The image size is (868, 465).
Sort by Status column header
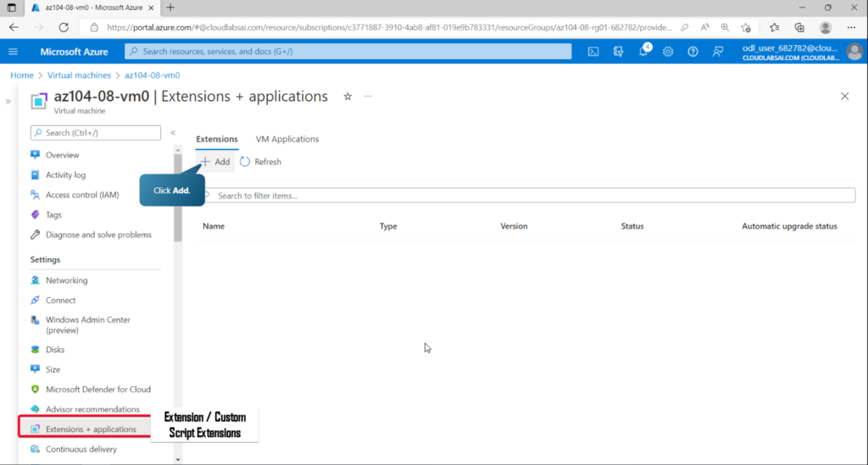click(x=632, y=226)
